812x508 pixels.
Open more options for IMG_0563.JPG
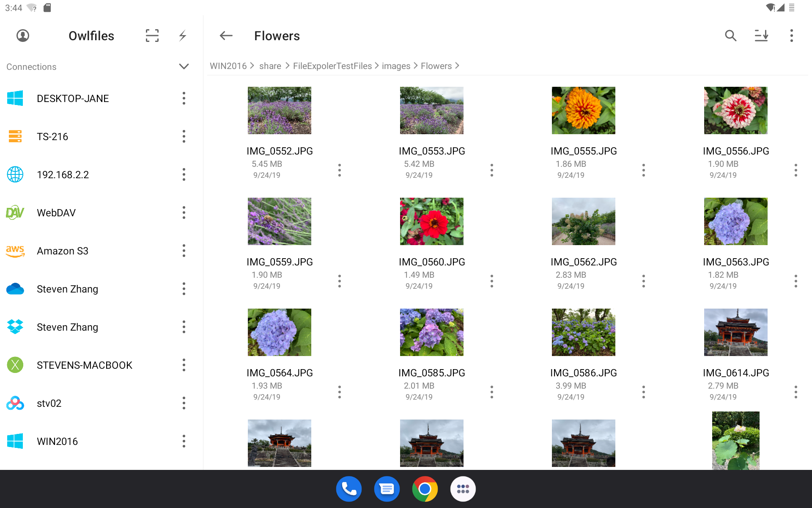tap(796, 281)
